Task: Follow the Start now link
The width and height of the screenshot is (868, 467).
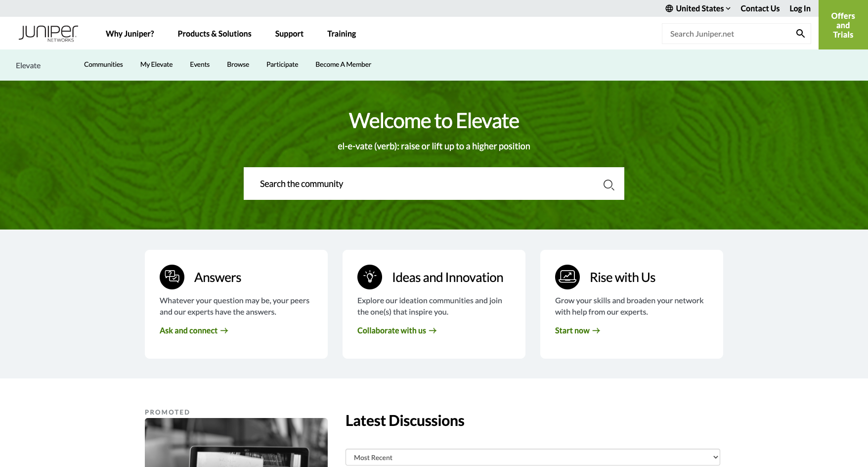Action: click(577, 330)
